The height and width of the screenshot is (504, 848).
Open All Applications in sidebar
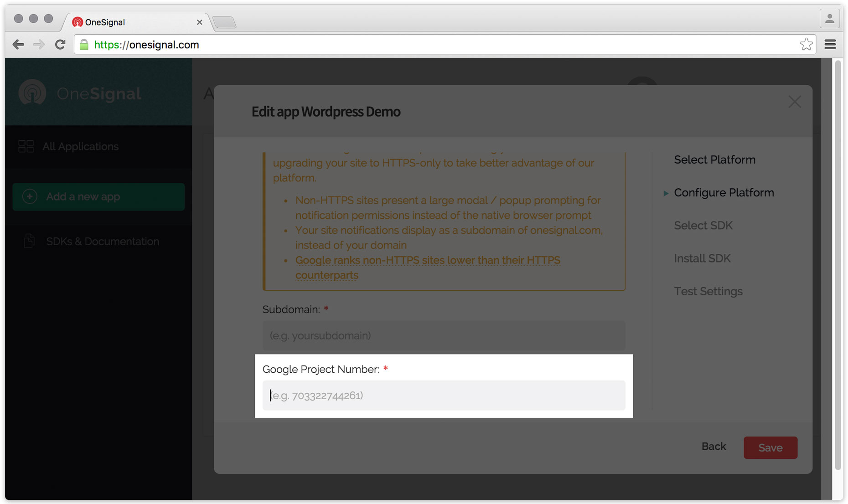click(80, 147)
